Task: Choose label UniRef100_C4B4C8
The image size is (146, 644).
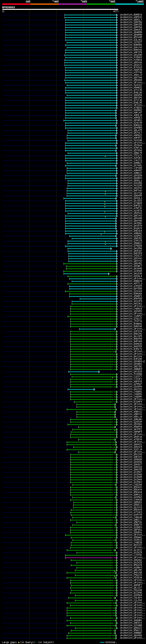Action: tap(131, 309)
